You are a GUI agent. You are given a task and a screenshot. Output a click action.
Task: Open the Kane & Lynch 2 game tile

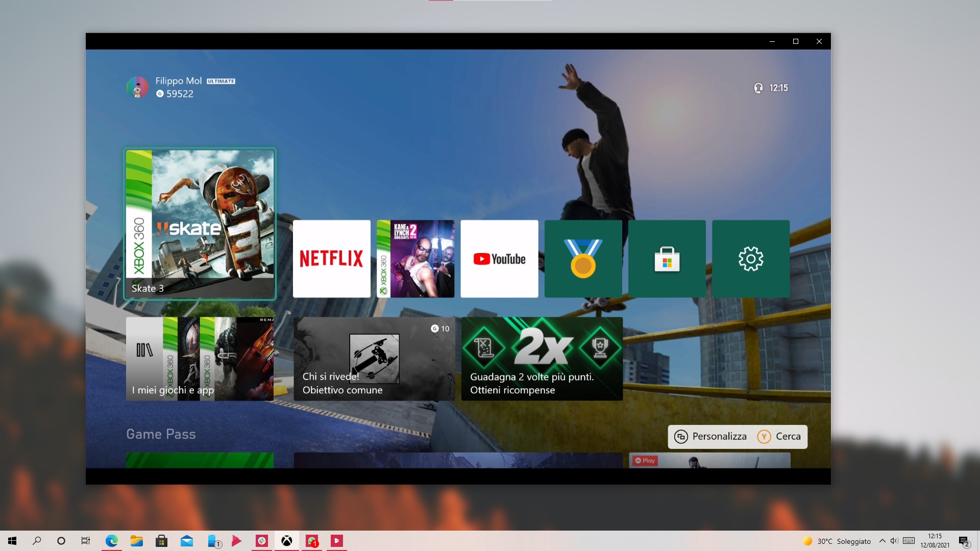[415, 259]
